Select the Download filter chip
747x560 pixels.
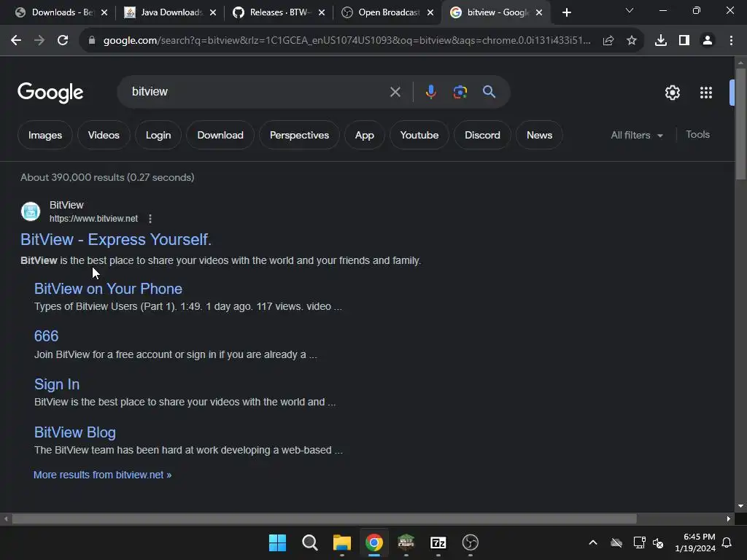220,135
